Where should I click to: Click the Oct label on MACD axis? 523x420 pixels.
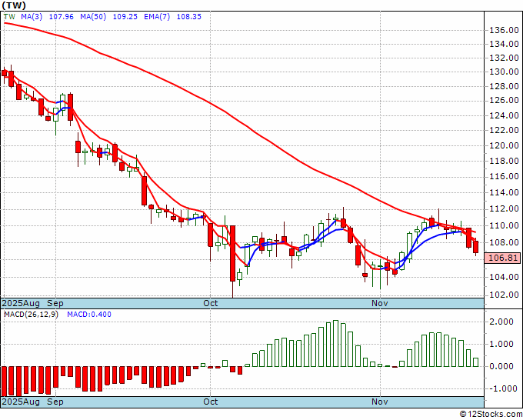pos(211,402)
